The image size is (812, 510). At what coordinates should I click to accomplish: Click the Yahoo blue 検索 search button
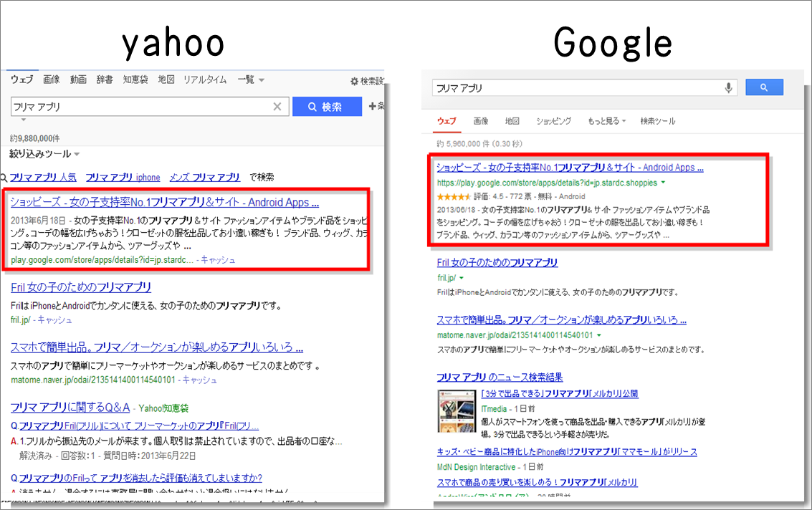click(327, 107)
